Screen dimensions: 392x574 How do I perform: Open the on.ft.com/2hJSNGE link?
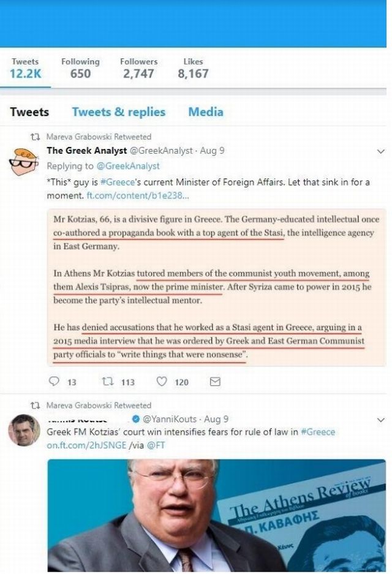(86, 445)
